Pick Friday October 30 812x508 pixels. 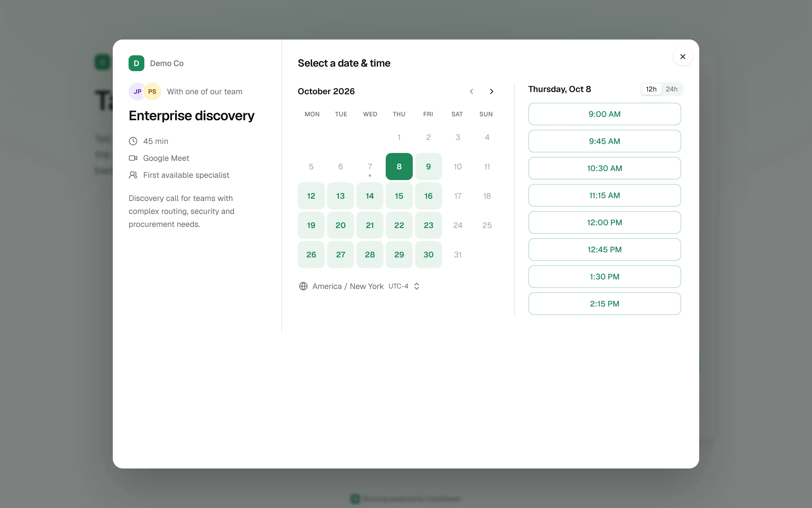tap(428, 255)
